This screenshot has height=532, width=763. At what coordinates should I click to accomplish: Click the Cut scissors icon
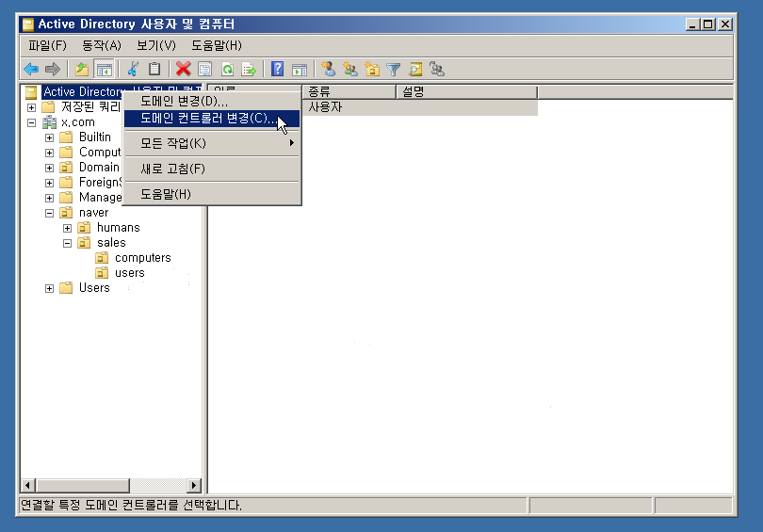[133, 69]
